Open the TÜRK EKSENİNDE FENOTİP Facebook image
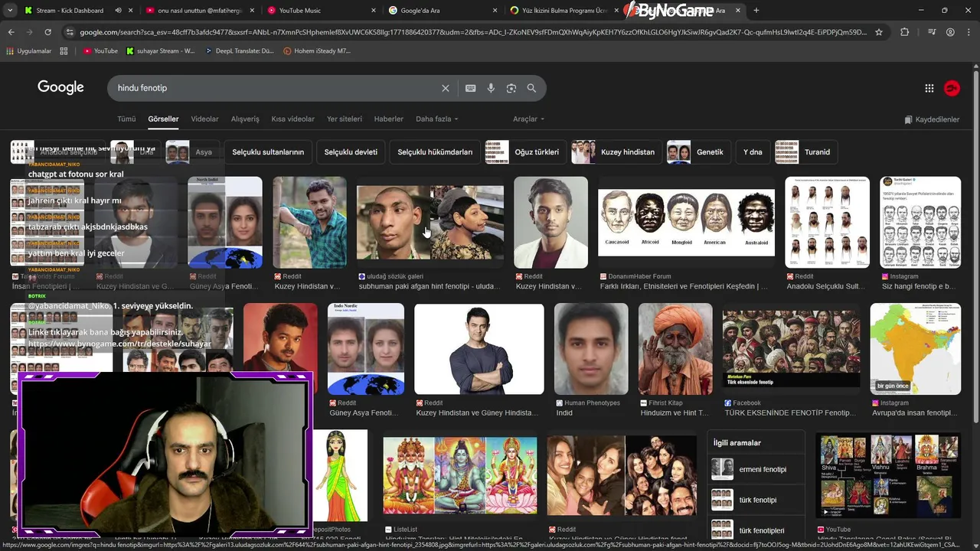 791,349
